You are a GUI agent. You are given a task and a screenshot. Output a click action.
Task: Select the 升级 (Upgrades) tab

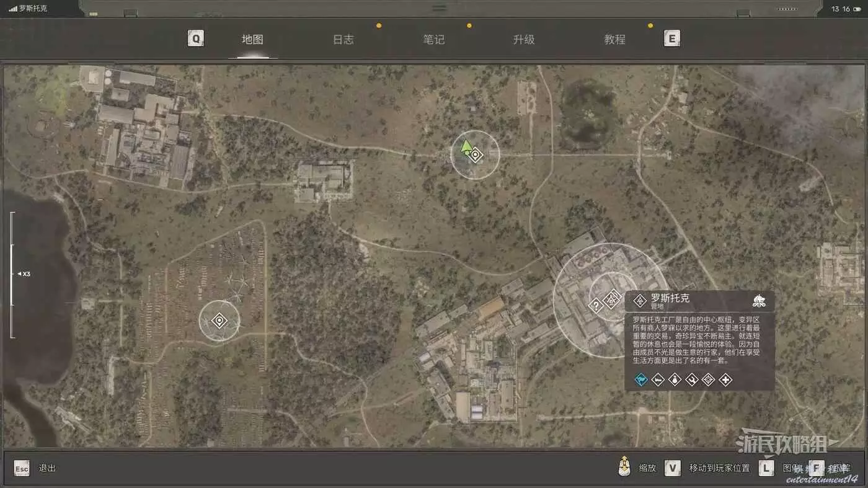coord(524,40)
